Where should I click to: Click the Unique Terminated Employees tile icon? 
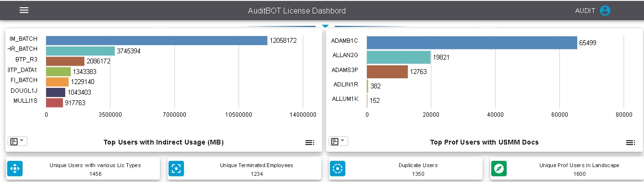coord(176,169)
